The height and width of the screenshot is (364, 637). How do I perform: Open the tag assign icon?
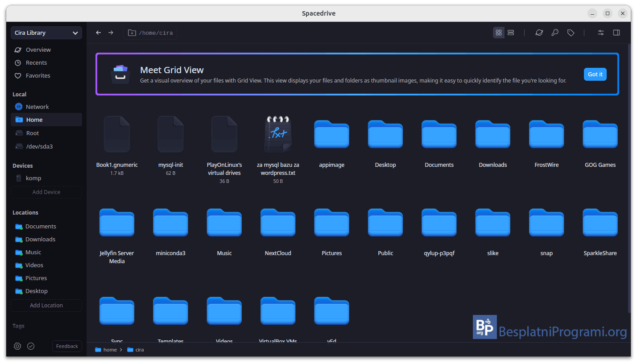coord(571,33)
